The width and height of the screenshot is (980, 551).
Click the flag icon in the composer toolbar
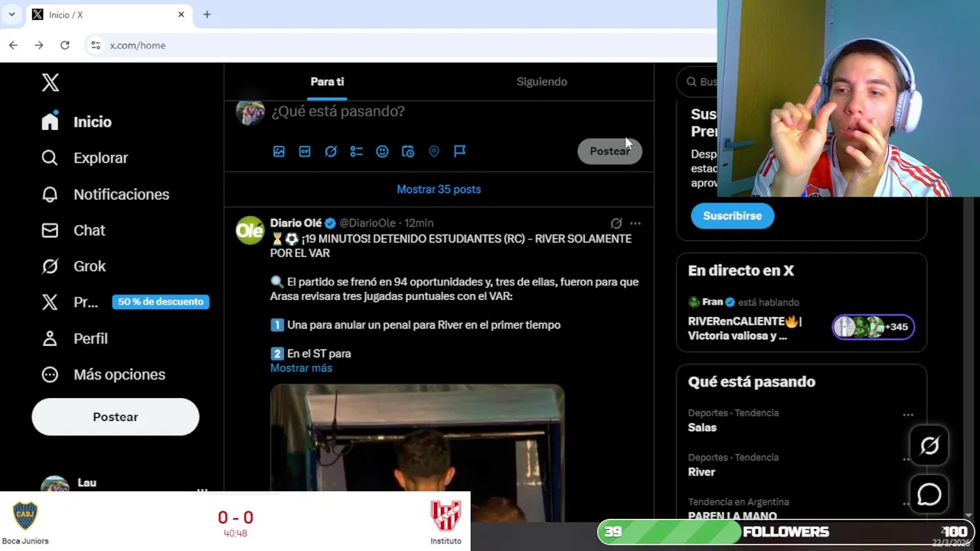click(x=459, y=152)
